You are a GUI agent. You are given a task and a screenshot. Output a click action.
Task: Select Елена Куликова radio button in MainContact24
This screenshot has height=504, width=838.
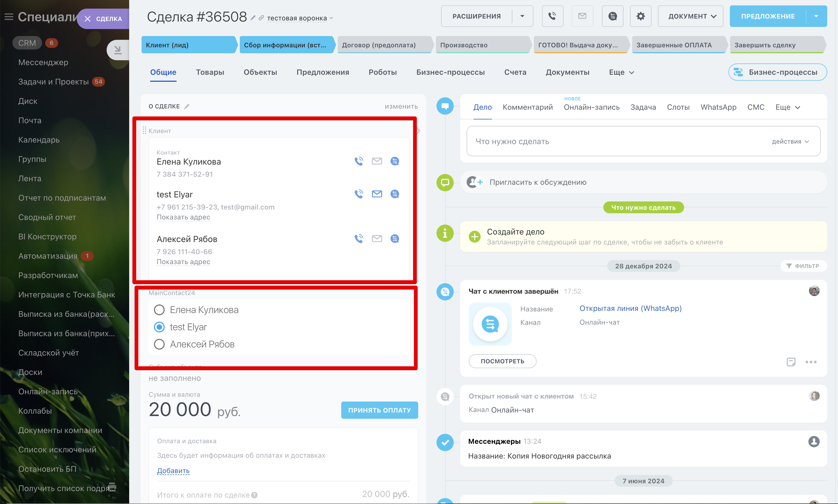point(159,310)
